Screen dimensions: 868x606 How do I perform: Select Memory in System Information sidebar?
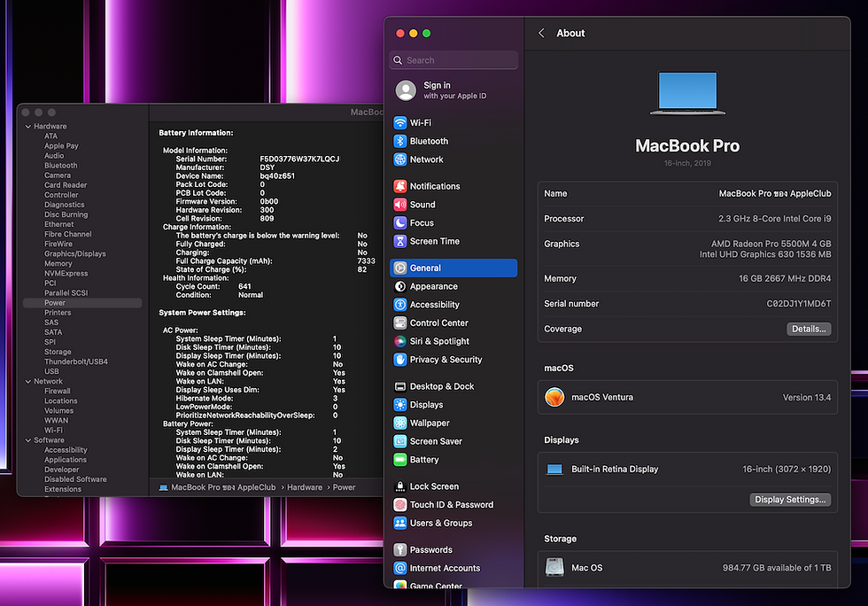tap(58, 264)
